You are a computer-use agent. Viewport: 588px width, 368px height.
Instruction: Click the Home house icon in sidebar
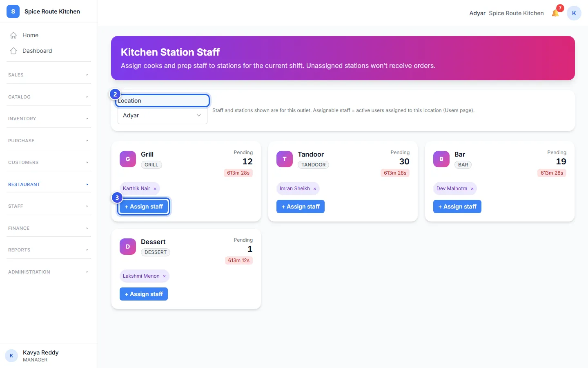[13, 35]
